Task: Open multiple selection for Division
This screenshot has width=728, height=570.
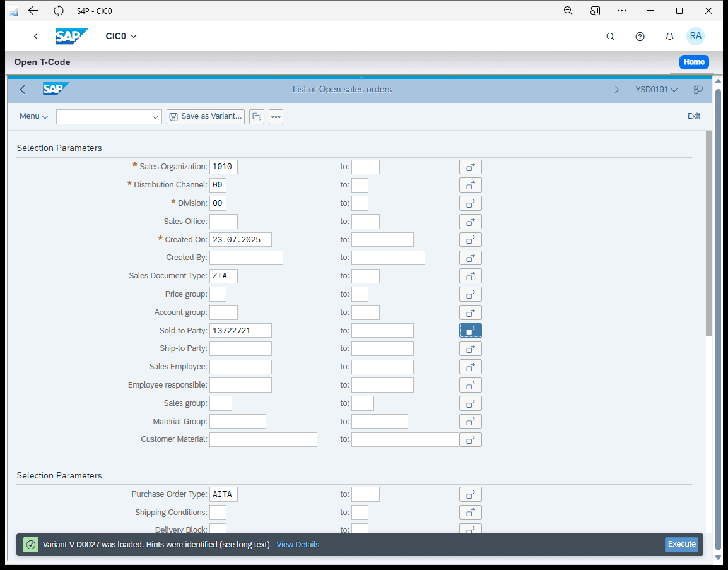Action: coord(471,203)
